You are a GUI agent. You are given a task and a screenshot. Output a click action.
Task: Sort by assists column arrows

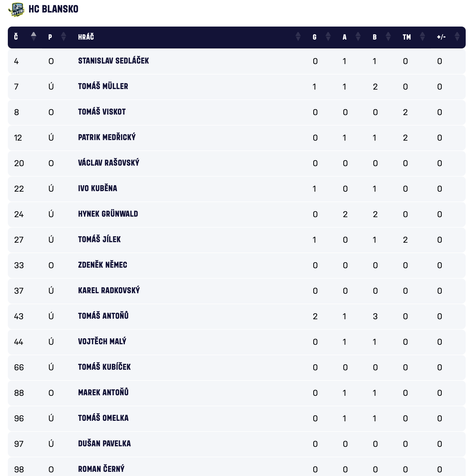click(x=358, y=37)
